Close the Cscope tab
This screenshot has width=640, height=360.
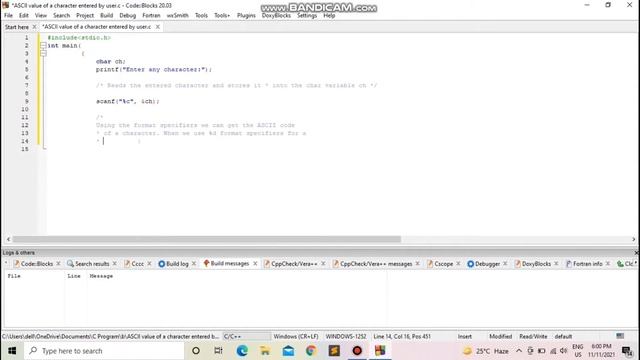(458, 264)
